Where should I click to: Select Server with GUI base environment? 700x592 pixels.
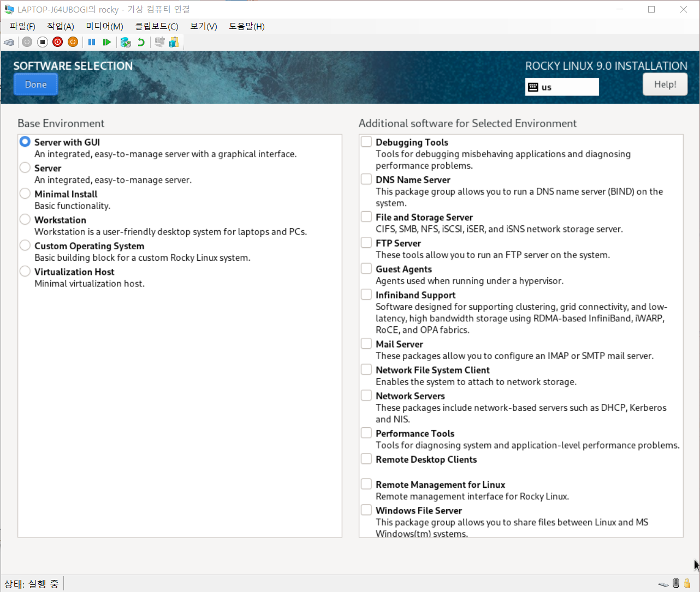point(25,142)
